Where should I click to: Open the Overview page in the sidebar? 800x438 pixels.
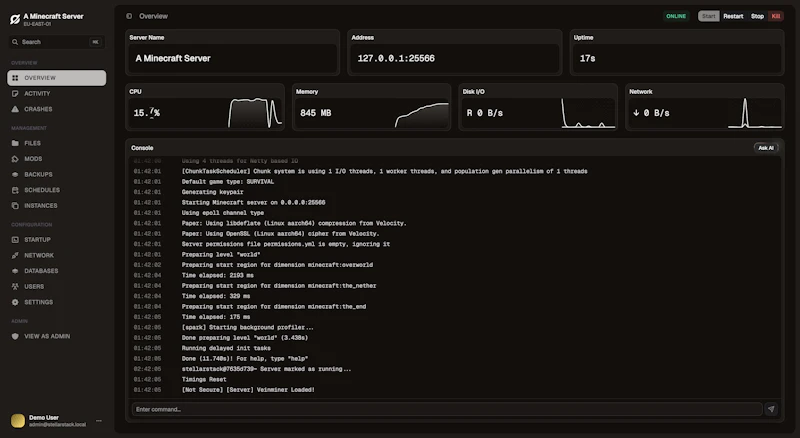(x=57, y=78)
